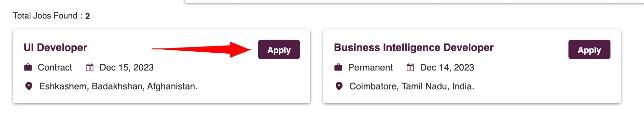The image size is (644, 117).
Task: Select the Contract job type text
Action: coord(55,67)
